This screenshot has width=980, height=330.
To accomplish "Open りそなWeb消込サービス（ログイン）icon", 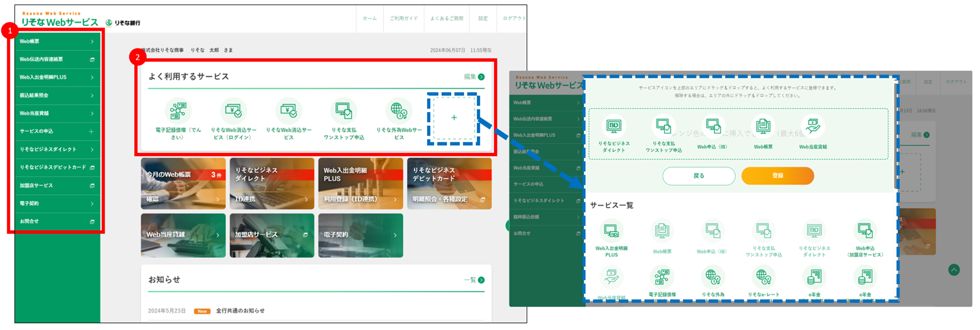I will (233, 110).
